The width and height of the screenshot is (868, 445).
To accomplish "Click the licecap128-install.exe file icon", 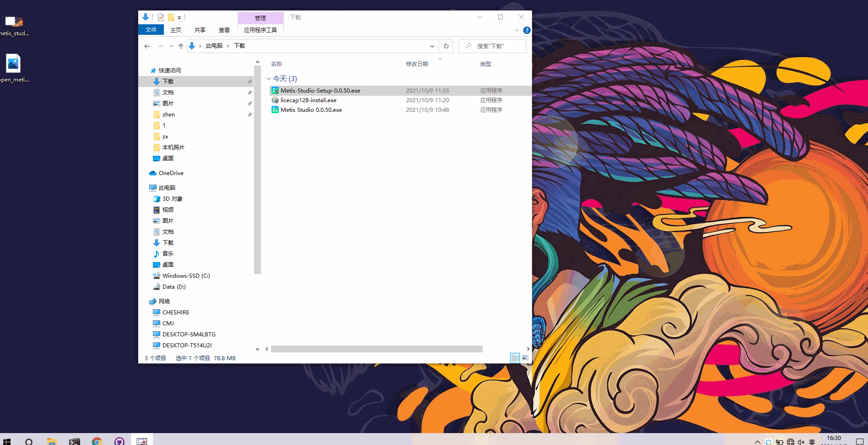I will (x=275, y=100).
